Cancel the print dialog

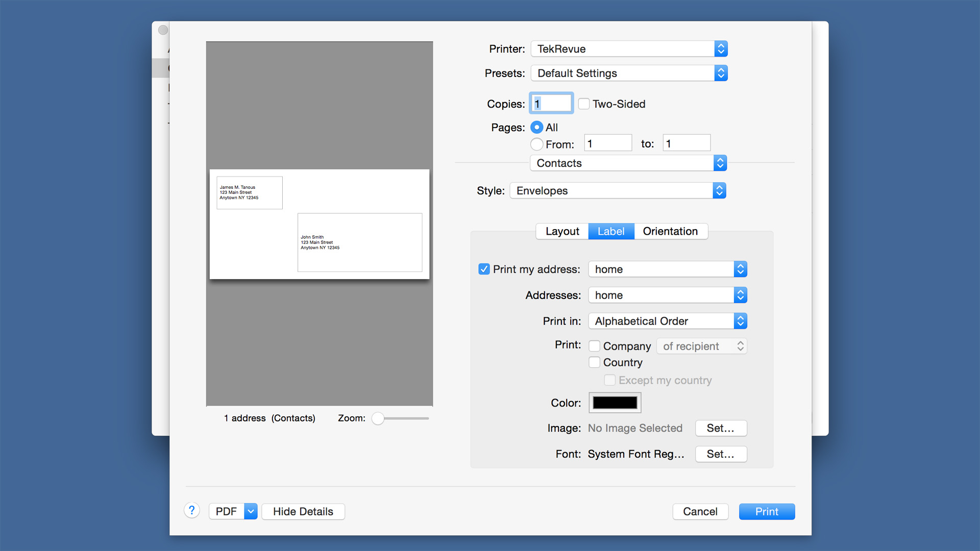[700, 511]
